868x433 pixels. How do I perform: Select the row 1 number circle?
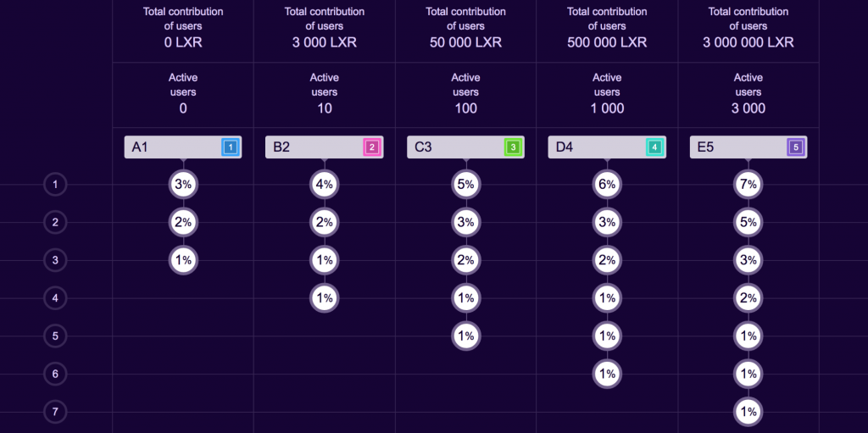click(55, 184)
